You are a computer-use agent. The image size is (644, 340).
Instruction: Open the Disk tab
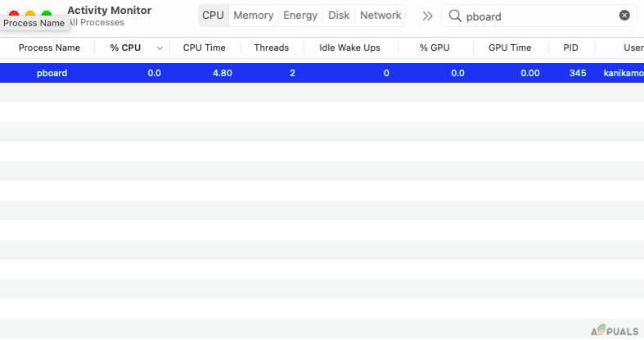(x=339, y=16)
